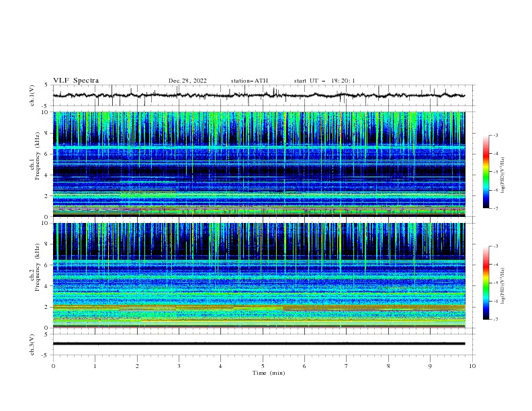Image resolution: width=532 pixels, height=411 pixels.
Task: Click the '4' kHz tick of ch.1 spectrogram
Action: (x=46, y=175)
